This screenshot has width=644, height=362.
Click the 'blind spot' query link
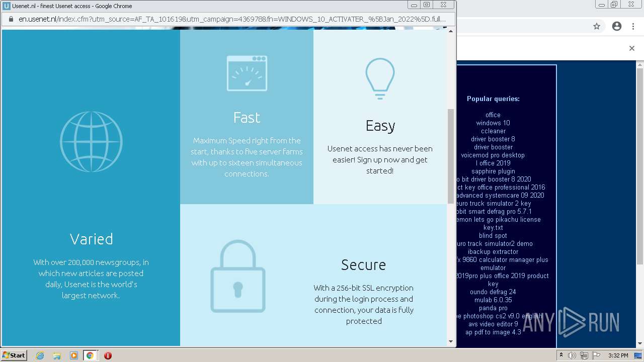493,235
